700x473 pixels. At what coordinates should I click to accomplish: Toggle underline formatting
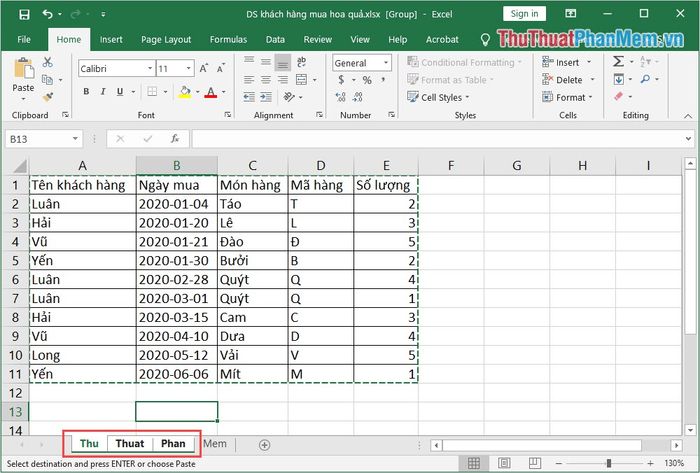(120, 91)
